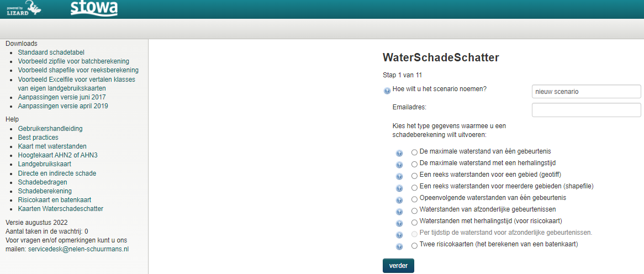Click the STOWA logo in the header
The width and height of the screenshot is (644, 274).
click(x=94, y=8)
